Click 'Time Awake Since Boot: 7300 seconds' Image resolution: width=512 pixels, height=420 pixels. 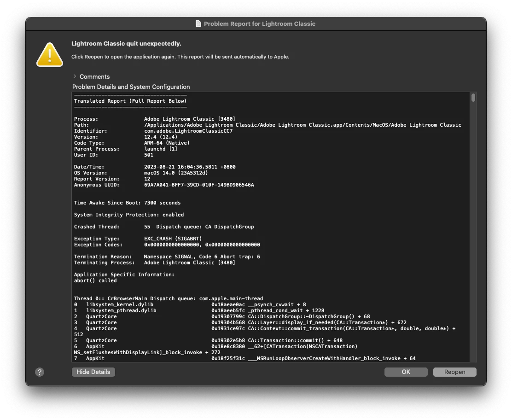(128, 203)
